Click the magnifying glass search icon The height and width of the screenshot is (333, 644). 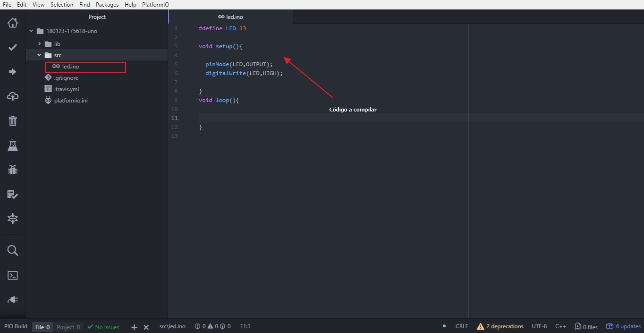coord(13,250)
